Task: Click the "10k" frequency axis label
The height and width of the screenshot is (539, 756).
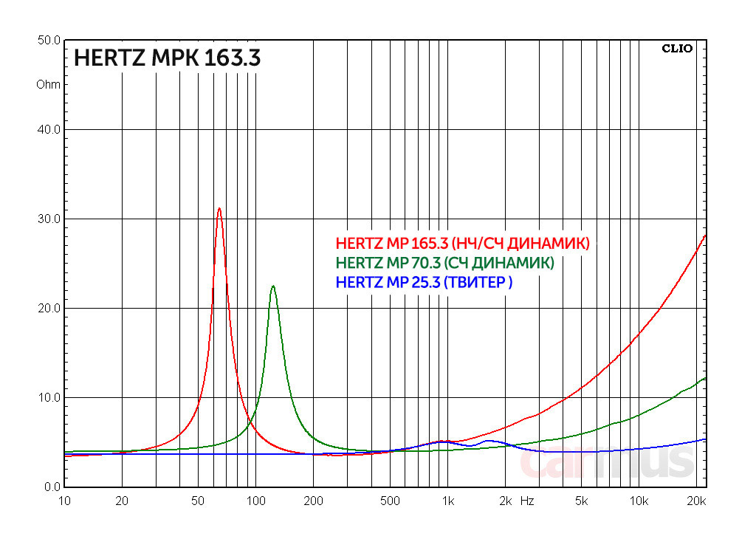Action: click(x=639, y=501)
